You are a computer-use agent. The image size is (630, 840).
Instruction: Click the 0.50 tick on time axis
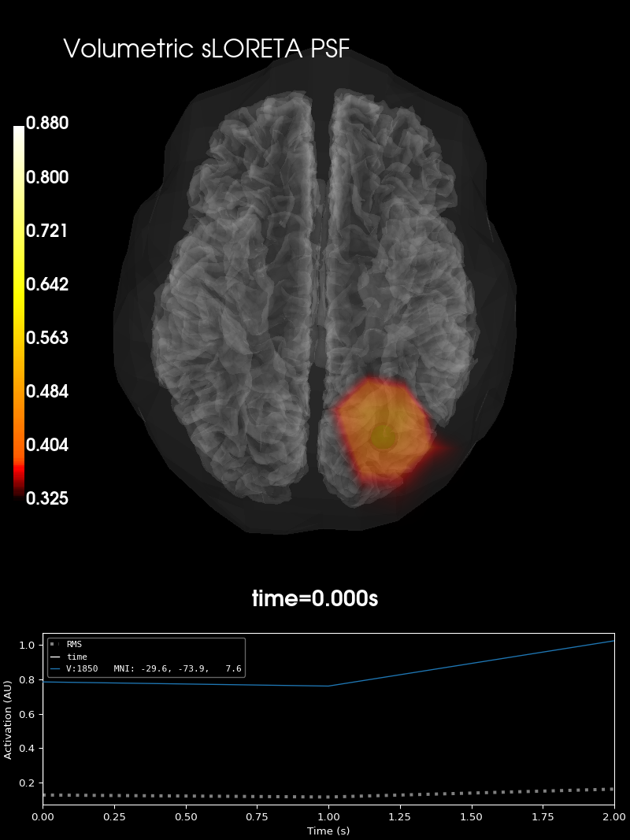pos(186,817)
